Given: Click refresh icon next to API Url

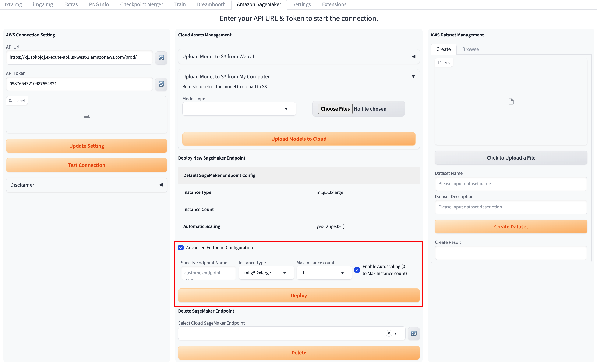Looking at the screenshot, I should pyautogui.click(x=161, y=58).
